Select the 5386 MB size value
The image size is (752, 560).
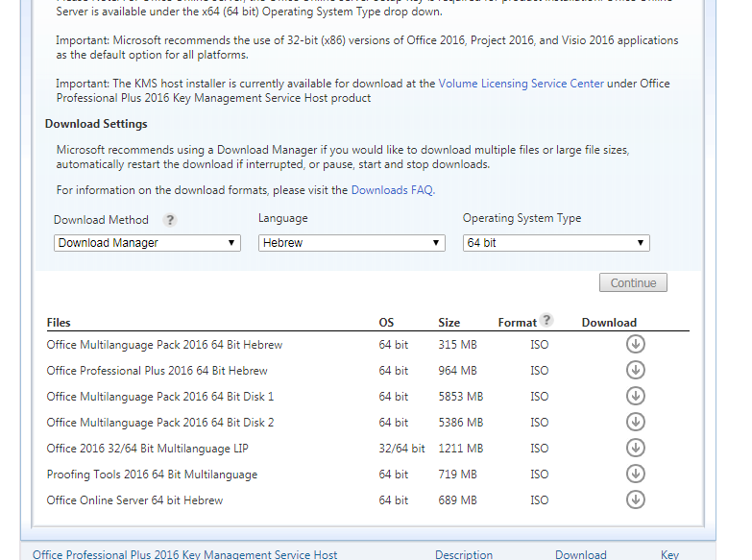coord(460,423)
